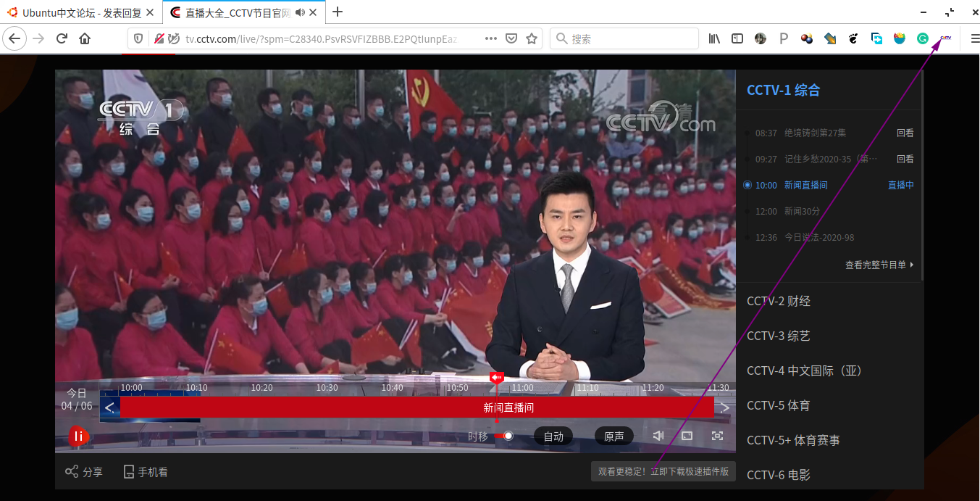
Task: Click the 搜索 search box
Action: 624,38
